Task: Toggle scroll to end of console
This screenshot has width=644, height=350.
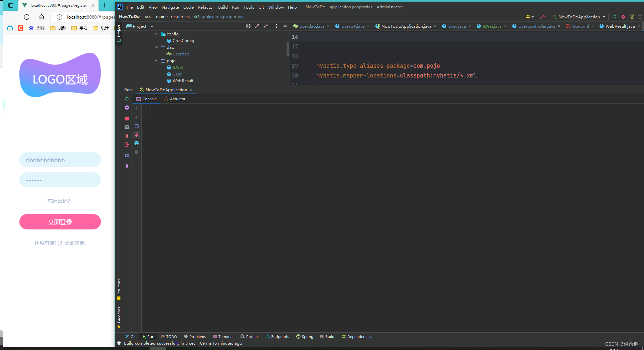Action: [137, 135]
